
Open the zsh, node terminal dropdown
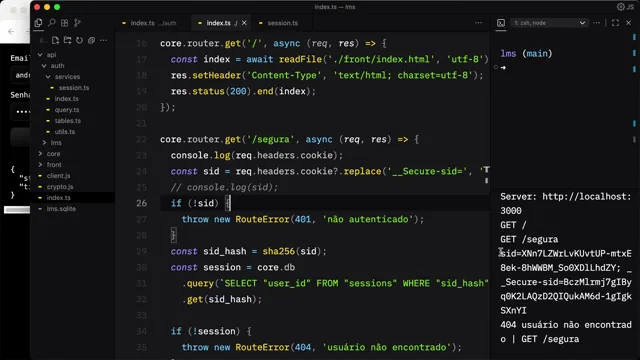(549, 23)
